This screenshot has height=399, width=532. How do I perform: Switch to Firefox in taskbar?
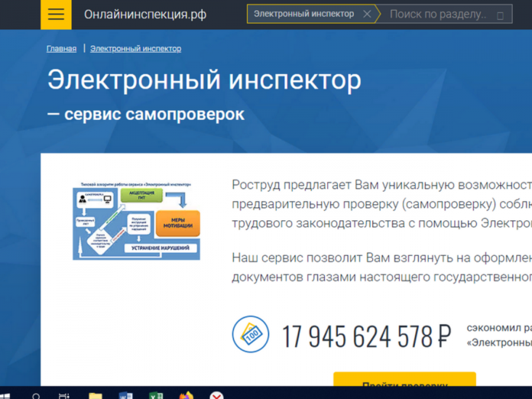point(187,394)
